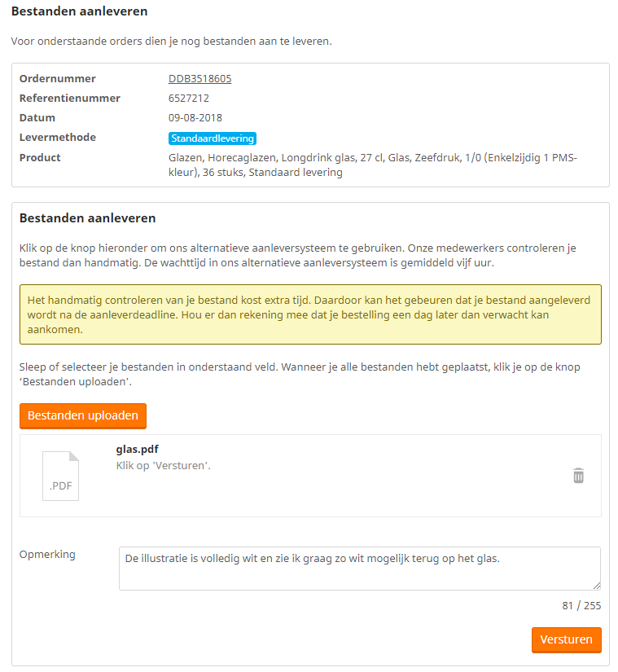
Task: Click the PDF file thumbnail icon
Action: tap(60, 476)
